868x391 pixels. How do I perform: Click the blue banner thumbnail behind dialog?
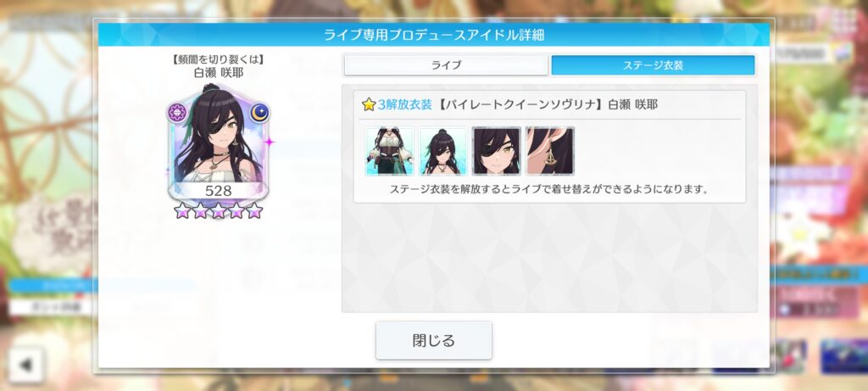point(843,357)
